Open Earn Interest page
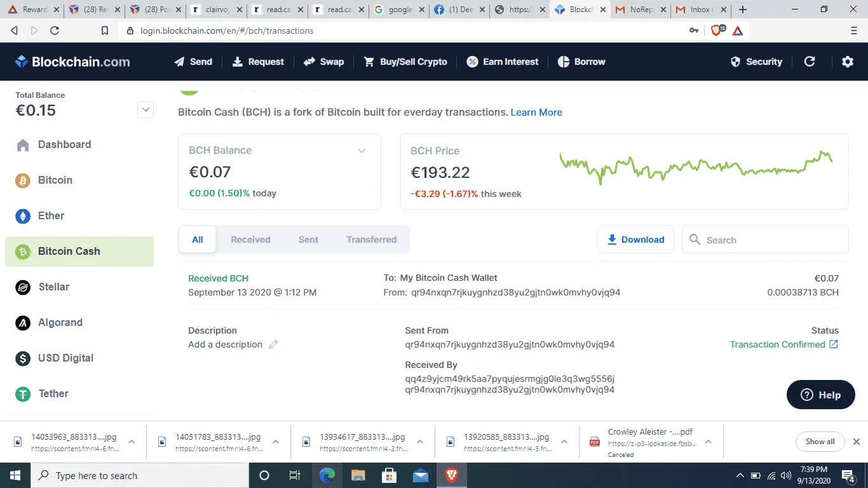This screenshot has width=868, height=488. (x=503, y=62)
